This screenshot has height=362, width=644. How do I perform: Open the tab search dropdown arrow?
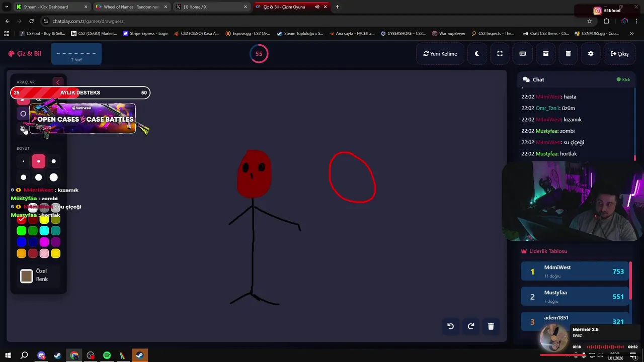pyautogui.click(x=7, y=7)
